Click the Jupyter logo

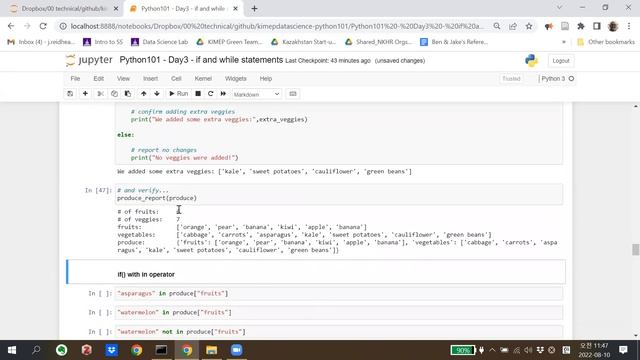click(89, 60)
